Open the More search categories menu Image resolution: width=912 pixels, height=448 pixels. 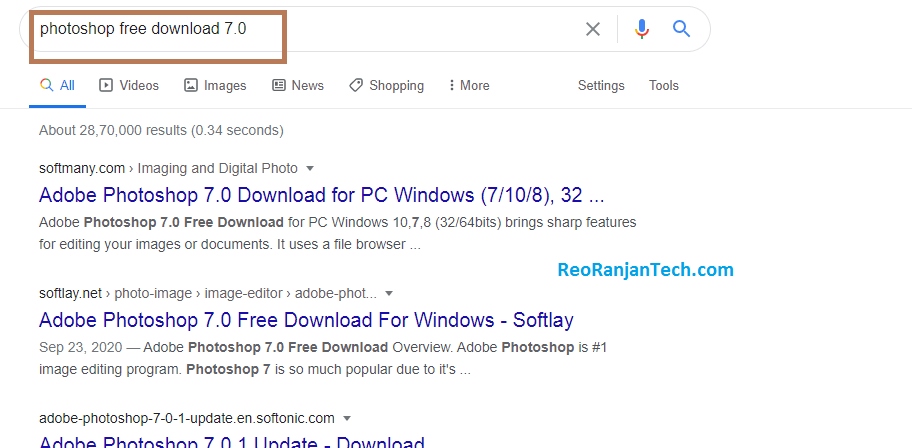click(x=469, y=86)
